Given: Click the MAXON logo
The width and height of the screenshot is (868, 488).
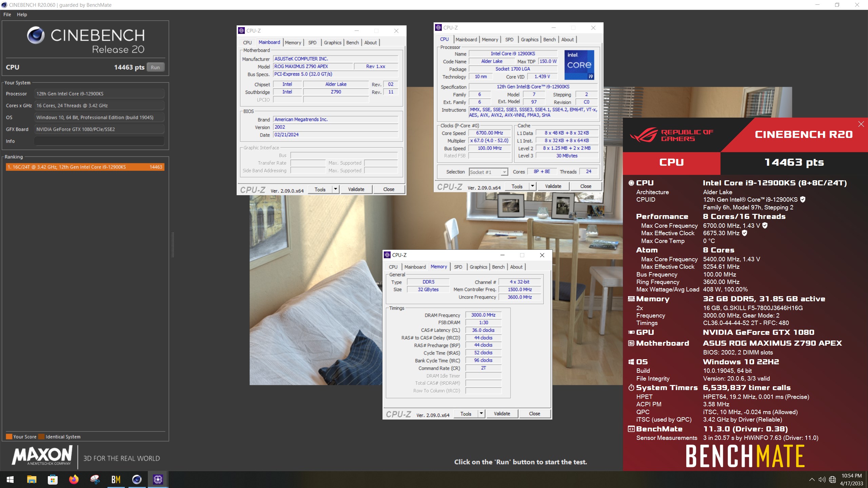Looking at the screenshot, I should (x=42, y=456).
